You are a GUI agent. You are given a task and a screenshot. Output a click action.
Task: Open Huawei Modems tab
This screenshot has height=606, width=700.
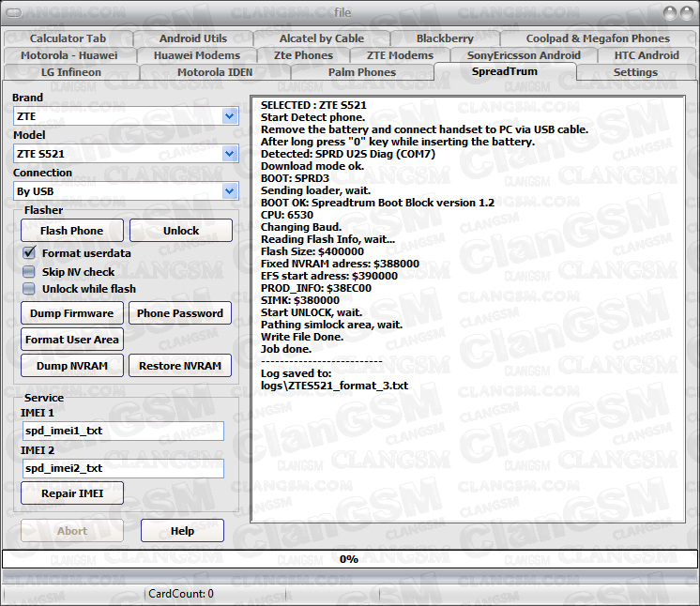click(197, 55)
